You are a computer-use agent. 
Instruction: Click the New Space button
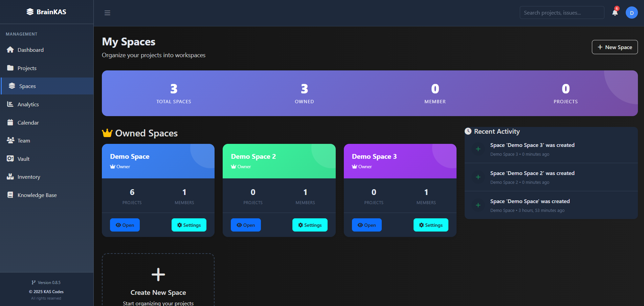(x=615, y=47)
